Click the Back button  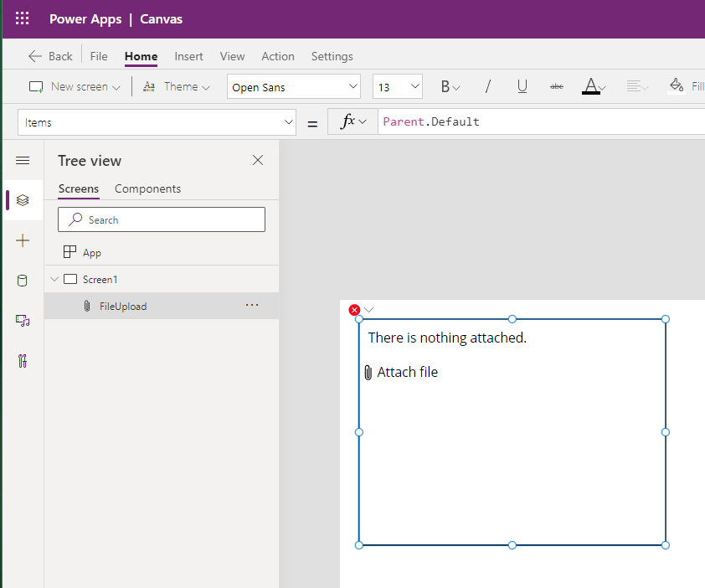(x=50, y=56)
